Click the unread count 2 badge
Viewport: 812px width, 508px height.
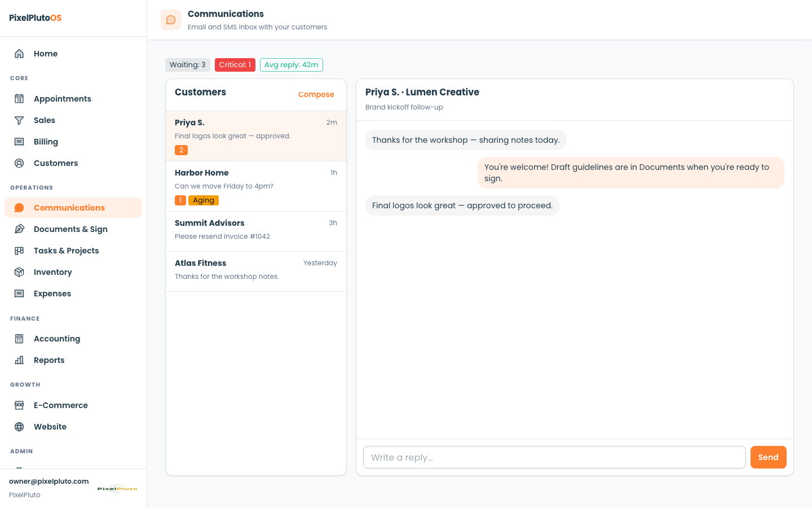(181, 150)
